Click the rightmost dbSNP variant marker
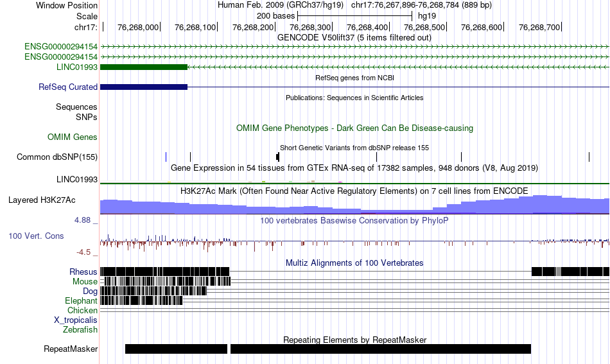The width and height of the screenshot is (610, 364). tap(589, 157)
